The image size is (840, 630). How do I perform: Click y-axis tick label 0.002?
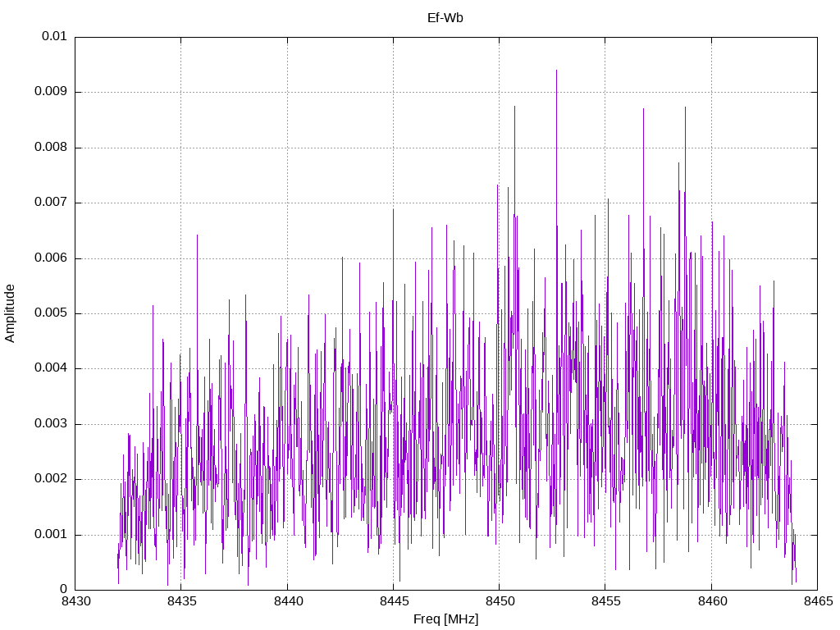[51, 479]
